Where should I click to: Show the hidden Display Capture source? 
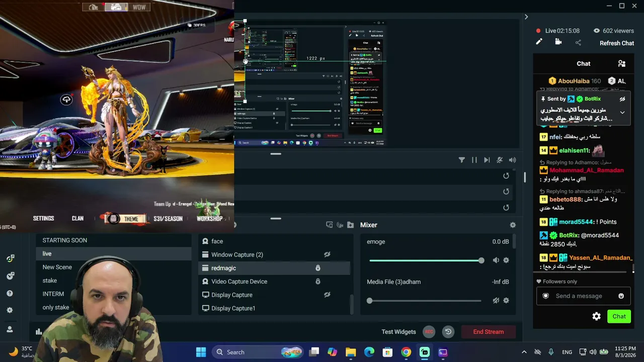327,295
